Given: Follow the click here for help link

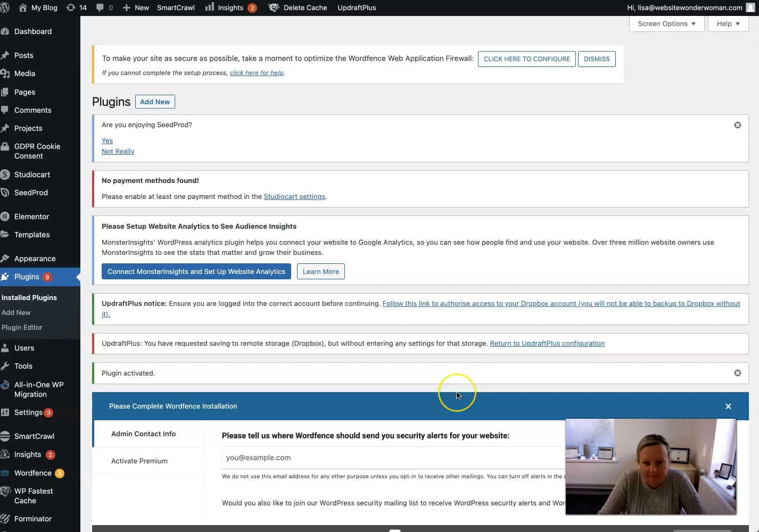Looking at the screenshot, I should (257, 73).
